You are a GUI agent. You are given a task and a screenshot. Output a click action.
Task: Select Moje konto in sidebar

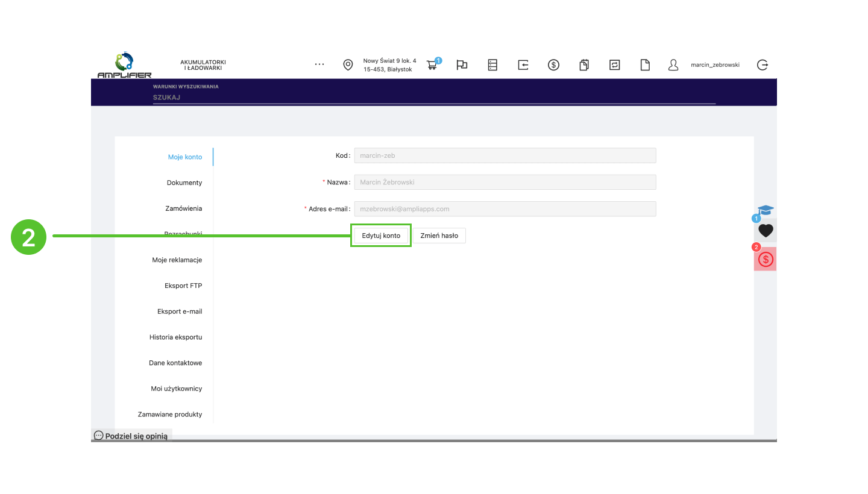(185, 157)
